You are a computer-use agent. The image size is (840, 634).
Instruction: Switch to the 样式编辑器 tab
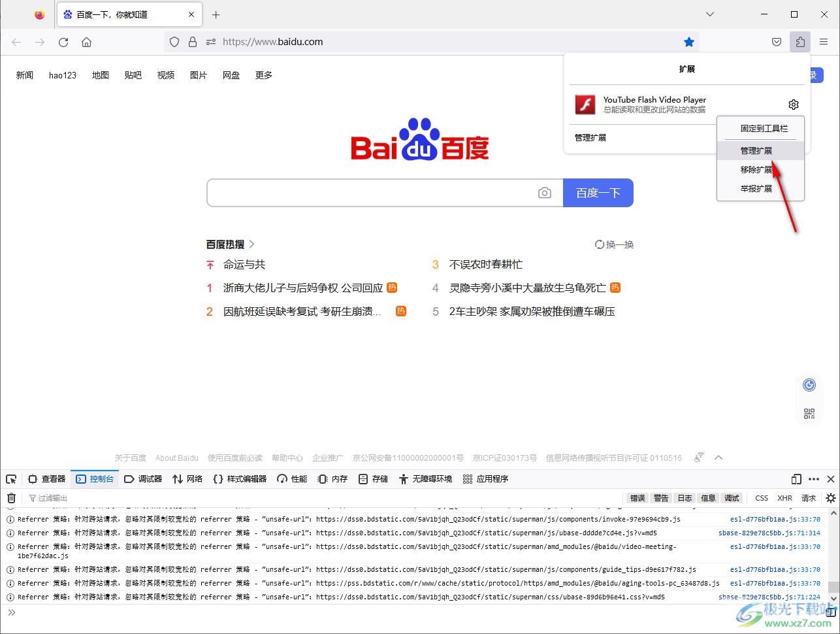coord(240,479)
